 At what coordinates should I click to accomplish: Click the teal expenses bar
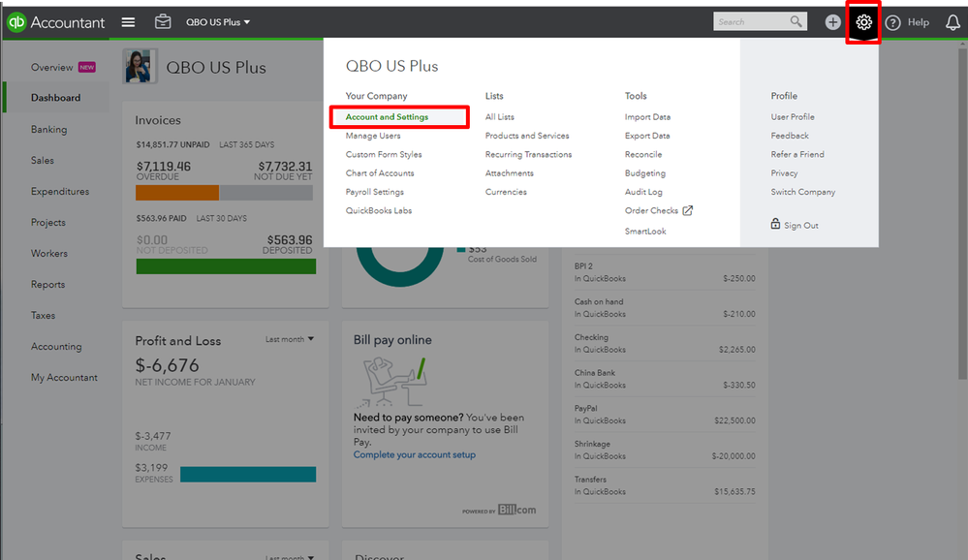pyautogui.click(x=248, y=474)
